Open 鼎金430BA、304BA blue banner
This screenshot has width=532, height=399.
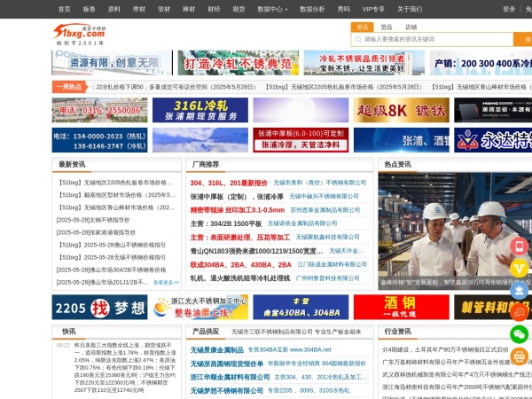click(301, 307)
